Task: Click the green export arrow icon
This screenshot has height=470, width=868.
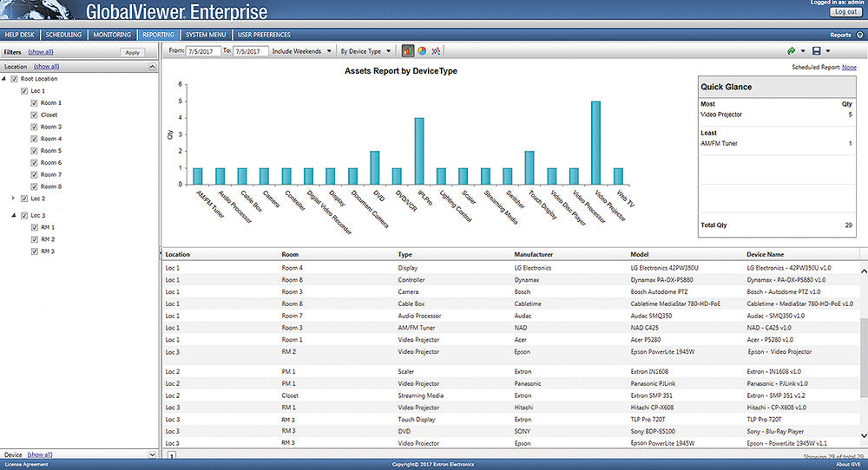Action: pyautogui.click(x=791, y=51)
